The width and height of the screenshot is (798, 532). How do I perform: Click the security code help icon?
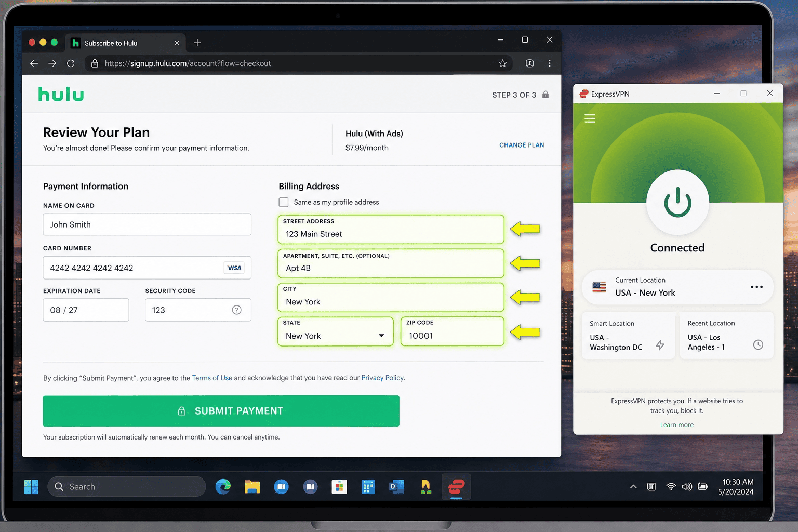click(236, 310)
